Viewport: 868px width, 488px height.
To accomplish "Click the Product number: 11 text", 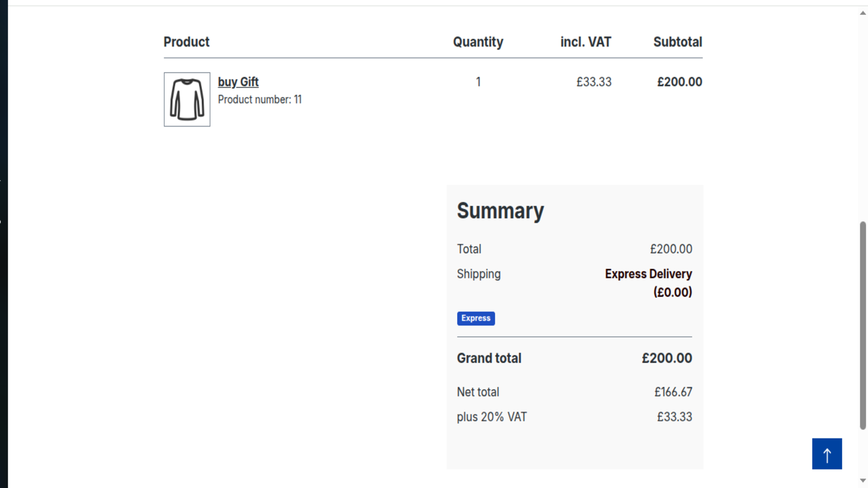I will pyautogui.click(x=259, y=99).
